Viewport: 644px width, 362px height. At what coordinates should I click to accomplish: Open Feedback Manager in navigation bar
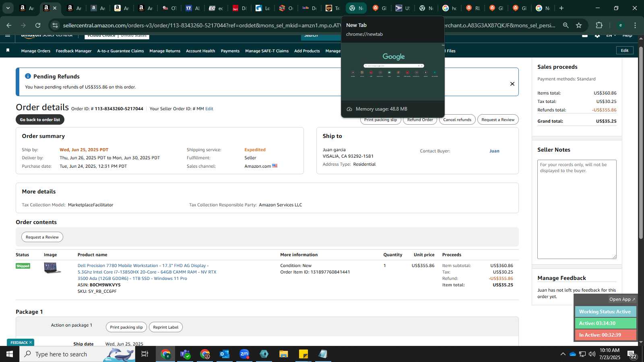pos(74,51)
